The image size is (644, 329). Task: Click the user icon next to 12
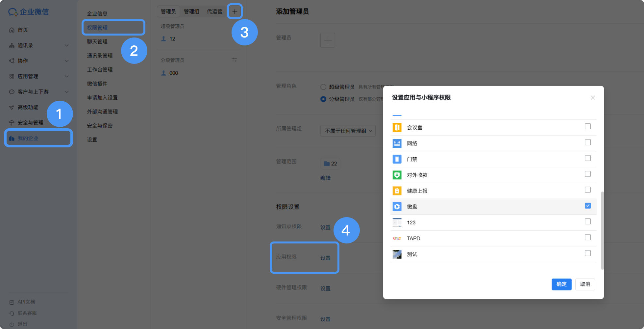(163, 39)
